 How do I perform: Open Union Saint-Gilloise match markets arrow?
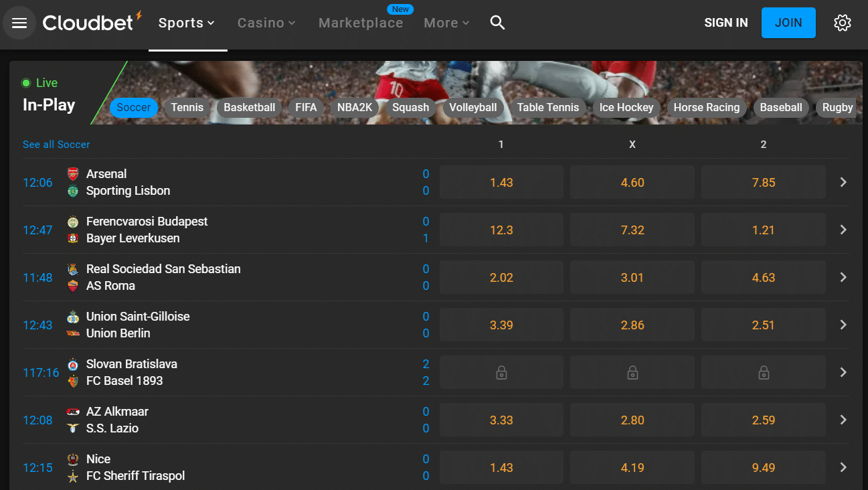click(x=843, y=325)
